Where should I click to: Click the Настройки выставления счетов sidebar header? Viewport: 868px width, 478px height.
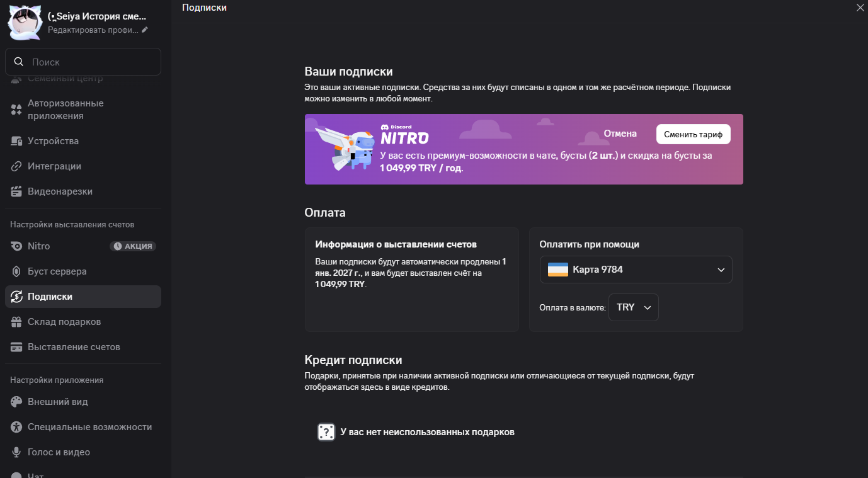coord(72,225)
